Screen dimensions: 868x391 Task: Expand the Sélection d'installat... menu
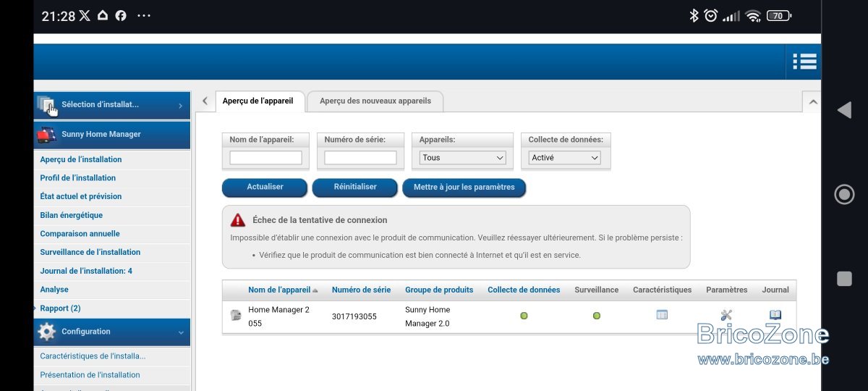click(x=112, y=105)
